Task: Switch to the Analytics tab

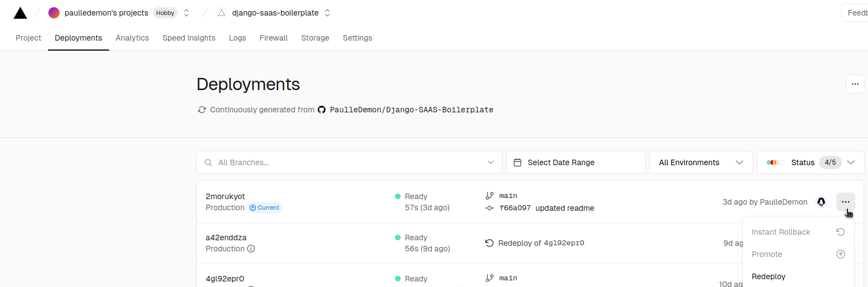Action: coord(132,38)
